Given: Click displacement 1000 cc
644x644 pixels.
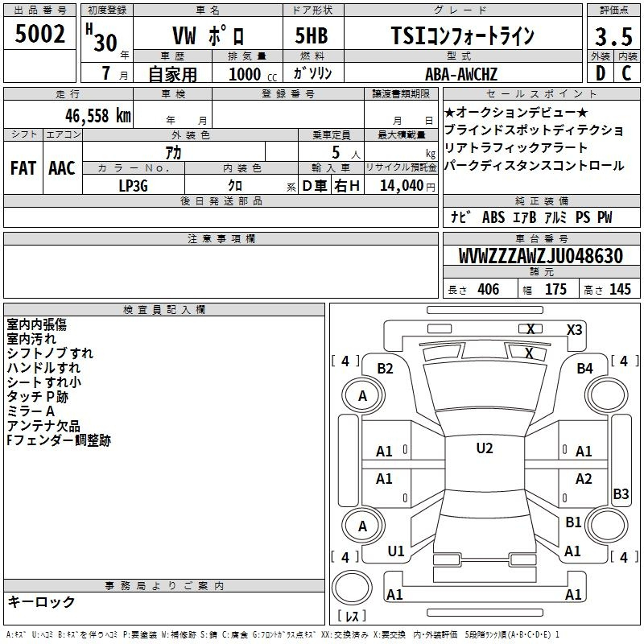Looking at the screenshot, I should click(x=253, y=74).
